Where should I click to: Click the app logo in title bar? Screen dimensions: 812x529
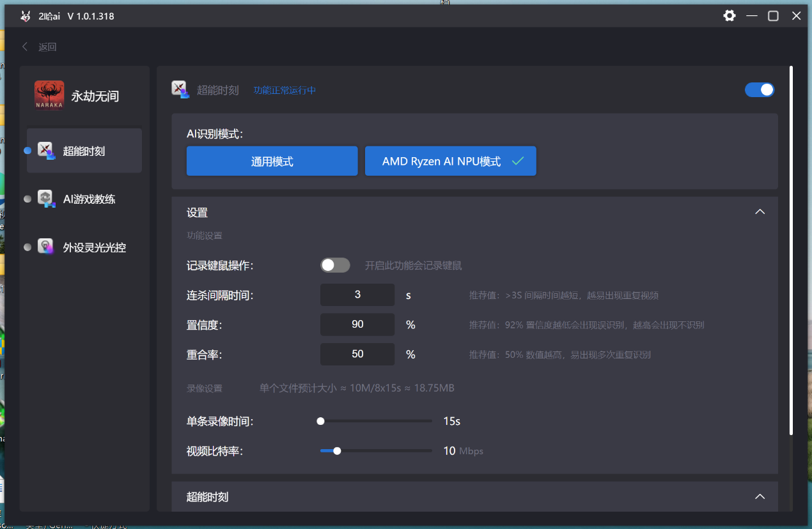tap(25, 17)
